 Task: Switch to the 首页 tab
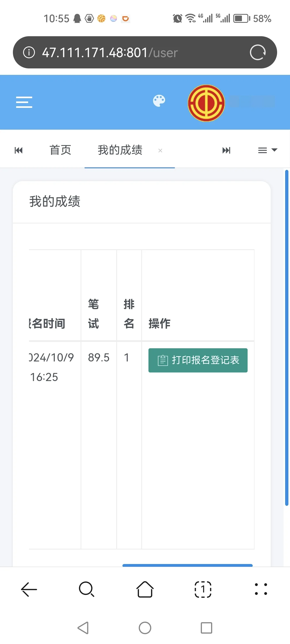click(60, 150)
